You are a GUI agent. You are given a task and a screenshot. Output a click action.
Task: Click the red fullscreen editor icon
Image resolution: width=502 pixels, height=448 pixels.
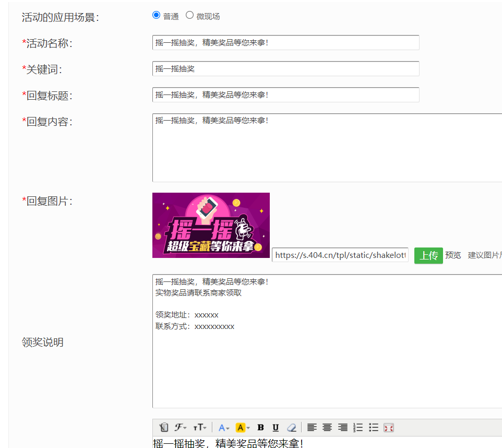tap(389, 428)
